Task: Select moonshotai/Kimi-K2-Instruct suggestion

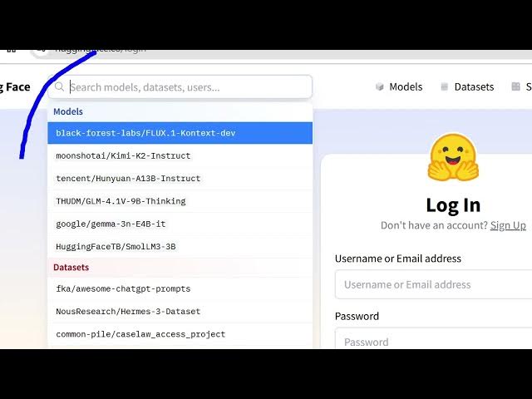Action: (180, 155)
